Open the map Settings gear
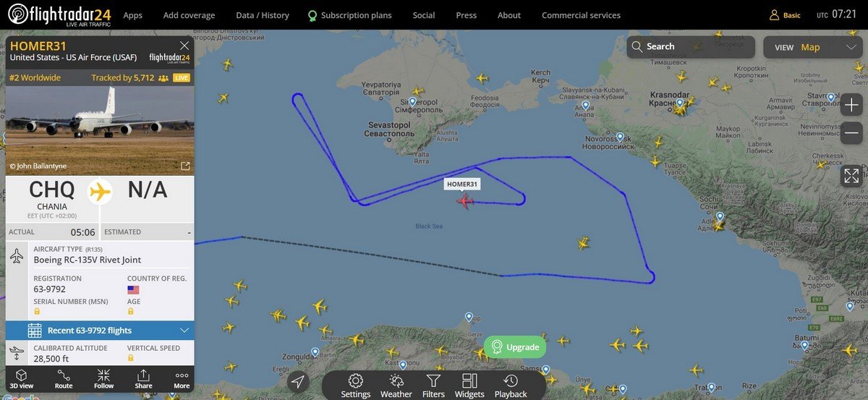 coord(355,386)
